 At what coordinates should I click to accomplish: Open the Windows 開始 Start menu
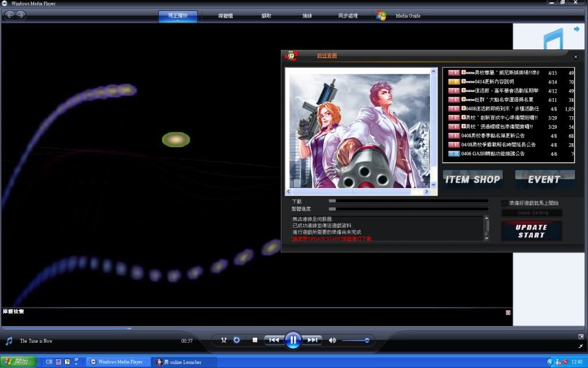click(18, 362)
